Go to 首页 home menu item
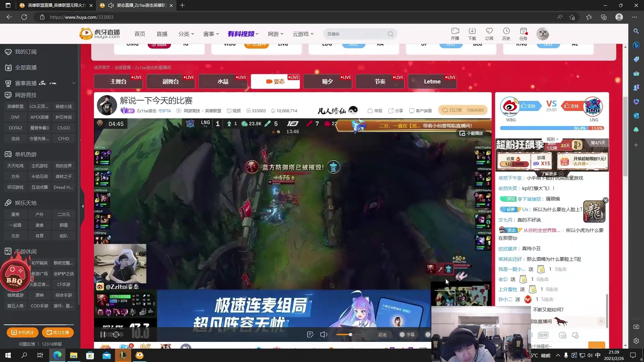This screenshot has height=362, width=644. (140, 34)
